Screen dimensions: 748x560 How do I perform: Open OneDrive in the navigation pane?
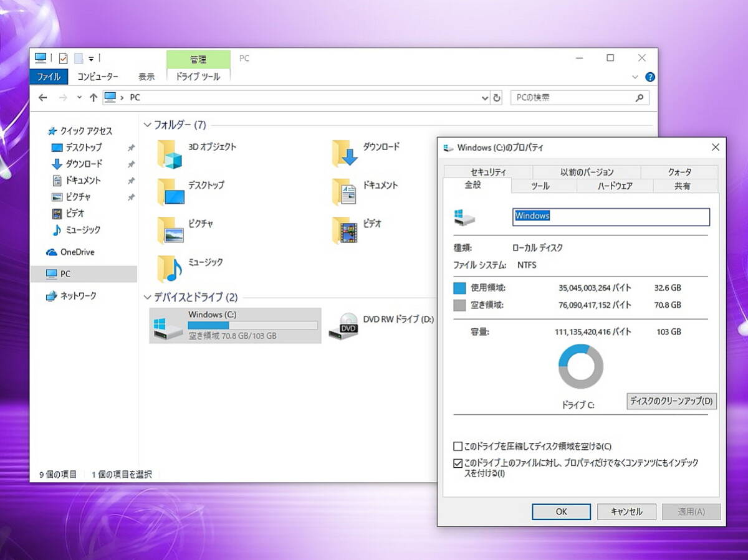click(70, 252)
